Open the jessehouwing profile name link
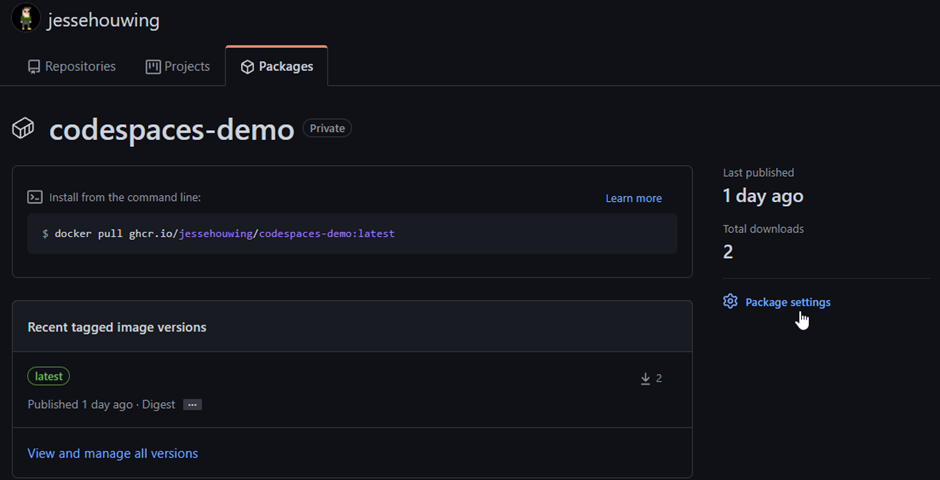 [x=103, y=20]
